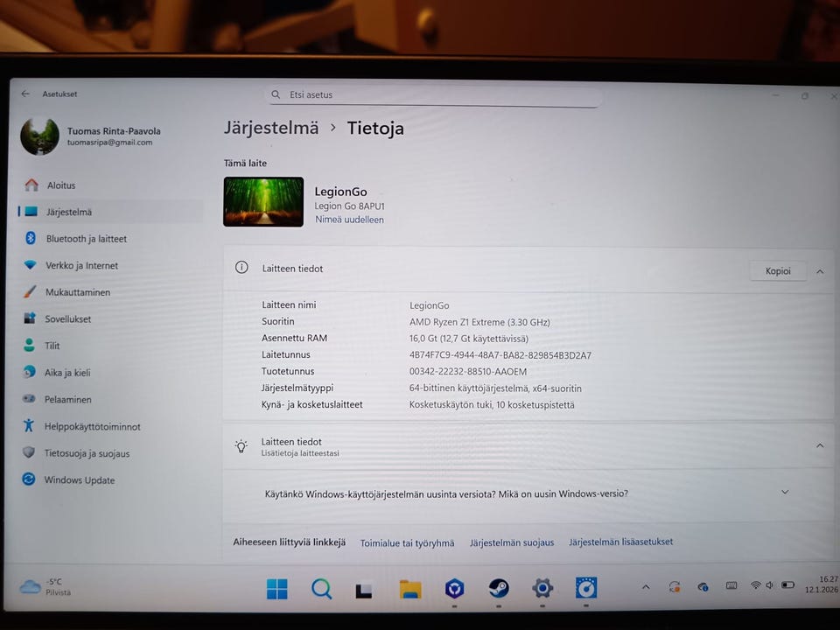The width and height of the screenshot is (840, 630).
Task: Open Steam from the taskbar
Action: [499, 588]
